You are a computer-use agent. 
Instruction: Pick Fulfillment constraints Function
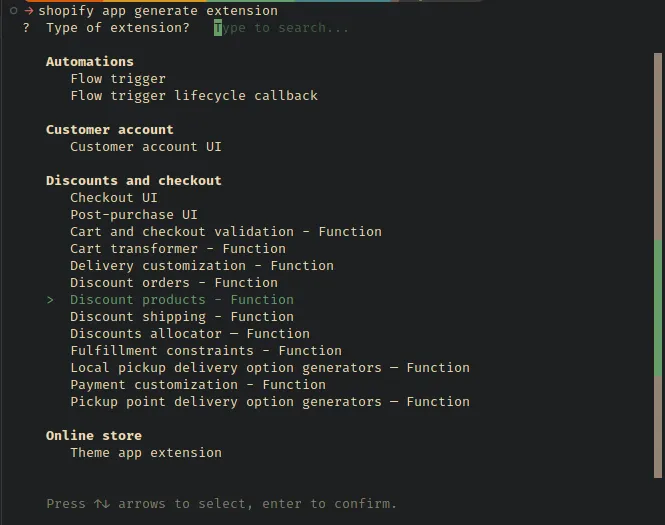click(206, 350)
